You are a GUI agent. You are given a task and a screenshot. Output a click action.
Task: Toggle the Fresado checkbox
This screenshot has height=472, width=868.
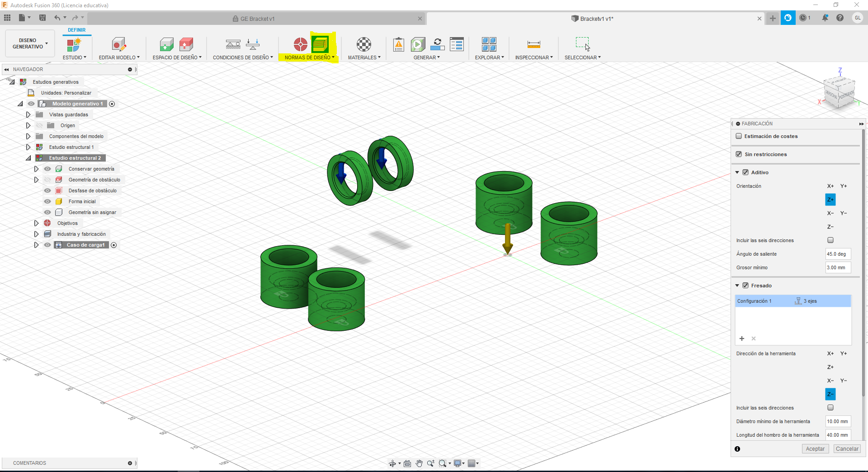pos(745,286)
